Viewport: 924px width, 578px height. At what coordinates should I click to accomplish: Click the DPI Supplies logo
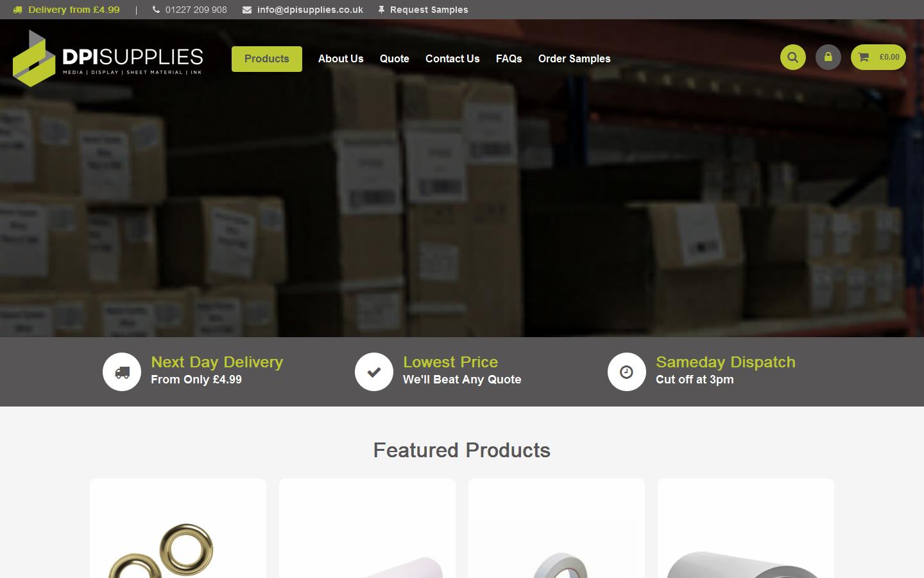(108, 58)
